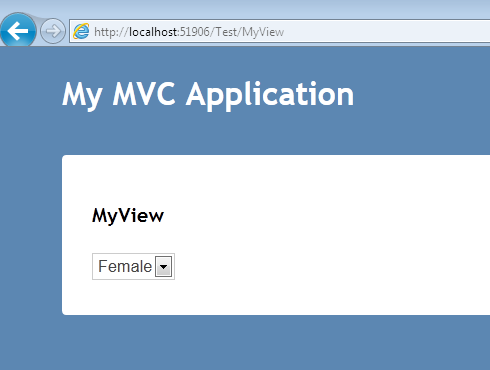Click the browser window title bar strip
The height and width of the screenshot is (370, 490).
click(267, 7)
